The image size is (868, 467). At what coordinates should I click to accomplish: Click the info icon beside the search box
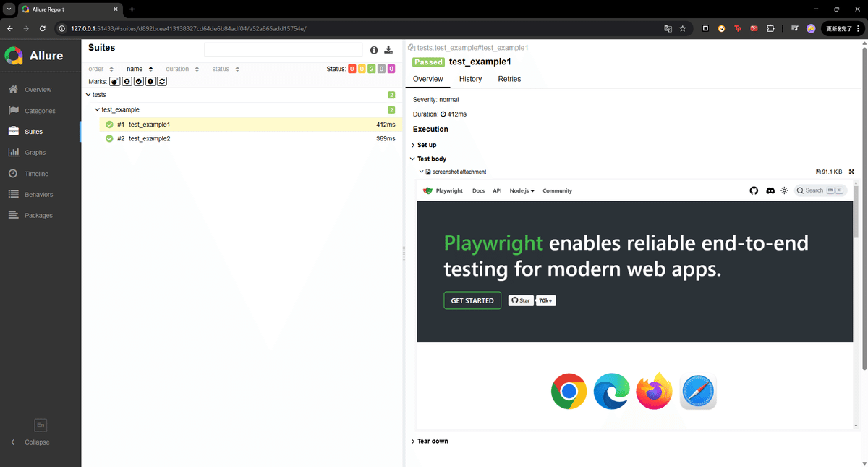(x=374, y=50)
